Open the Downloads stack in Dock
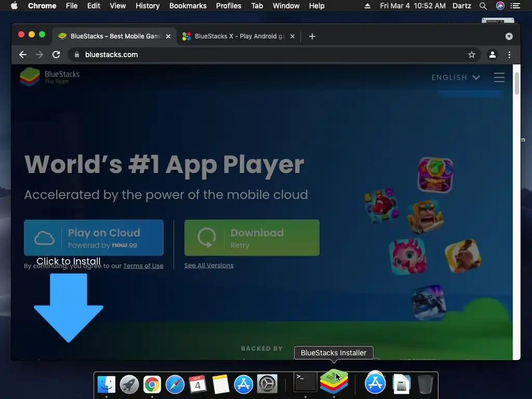Screen dimensions: 532x399 [402, 384]
